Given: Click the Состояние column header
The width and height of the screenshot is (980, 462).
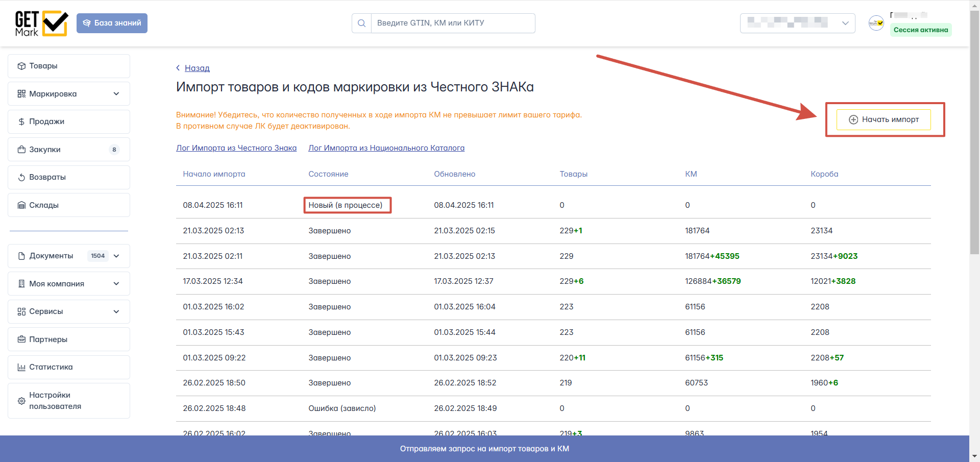Looking at the screenshot, I should [328, 174].
